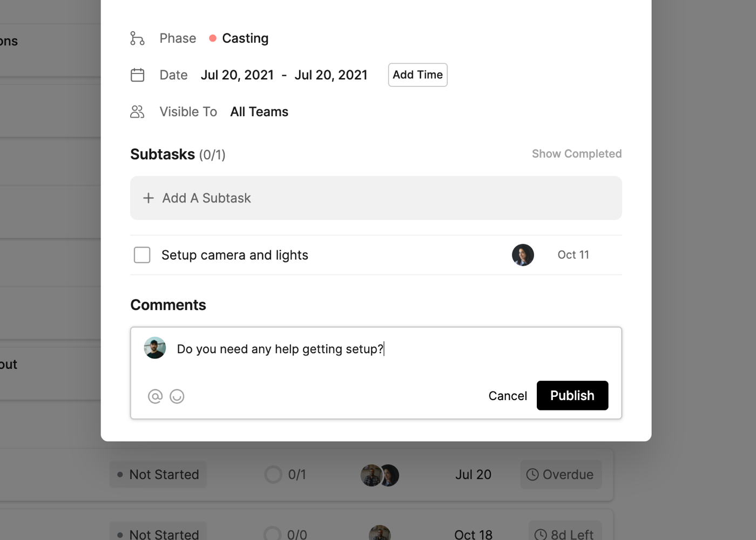Viewport: 756px width, 540px height.
Task: Check the Setup camera and lights checkbox
Action: [x=142, y=255]
